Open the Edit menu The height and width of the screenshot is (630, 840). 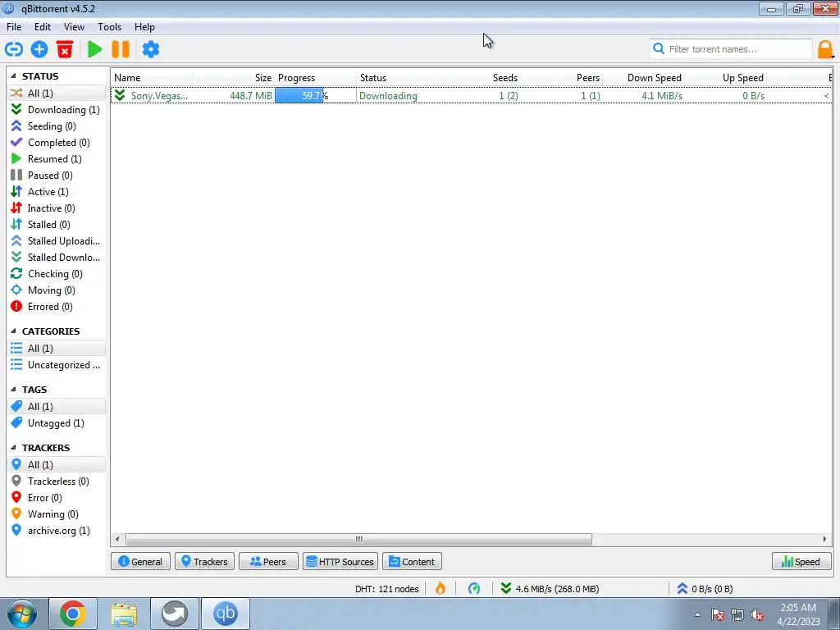tap(43, 27)
